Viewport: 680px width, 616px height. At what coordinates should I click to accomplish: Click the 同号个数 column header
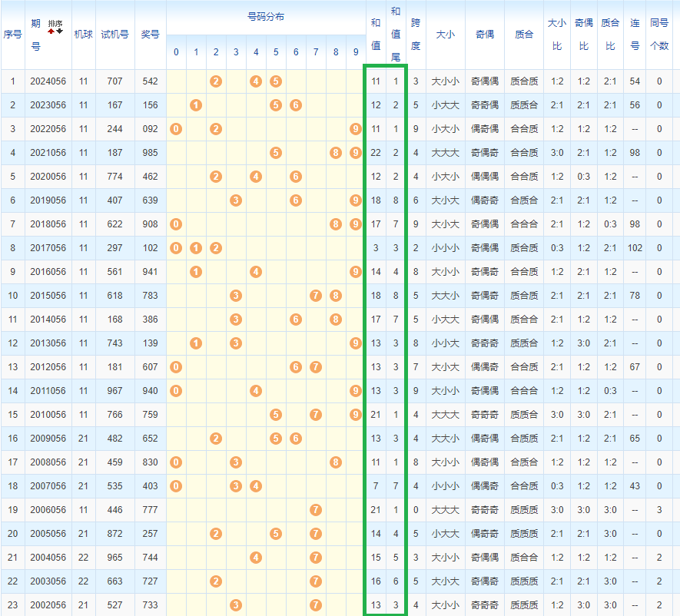pos(659,35)
